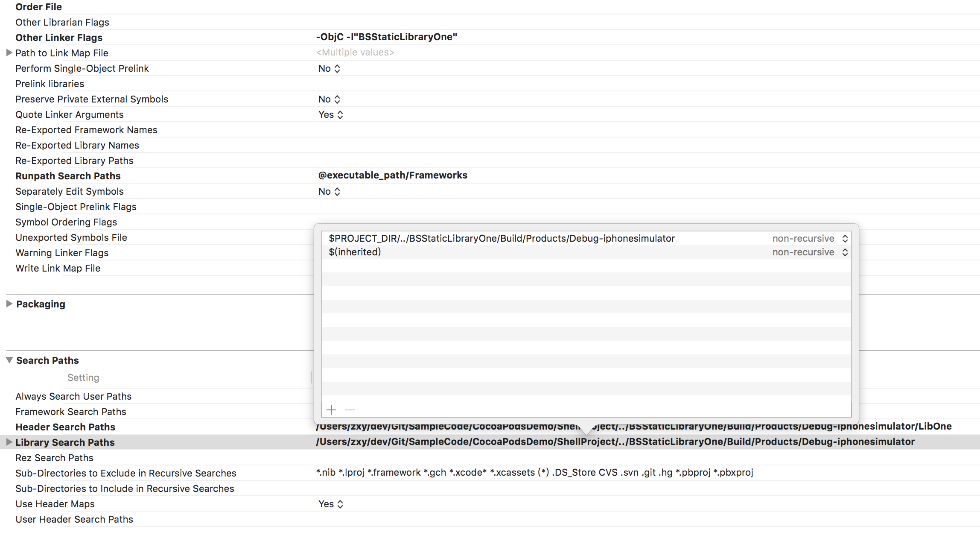Click the minus button to remove path
The height and width of the screenshot is (544, 980).
[x=350, y=410]
